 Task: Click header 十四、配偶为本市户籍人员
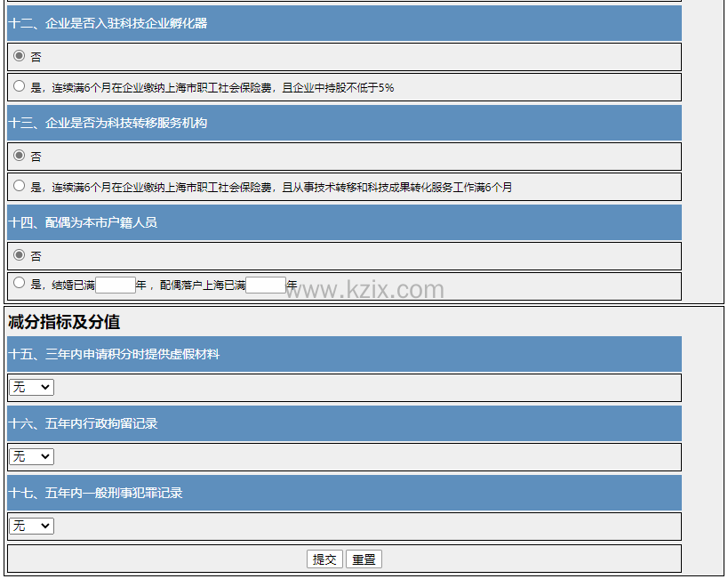tap(84, 222)
